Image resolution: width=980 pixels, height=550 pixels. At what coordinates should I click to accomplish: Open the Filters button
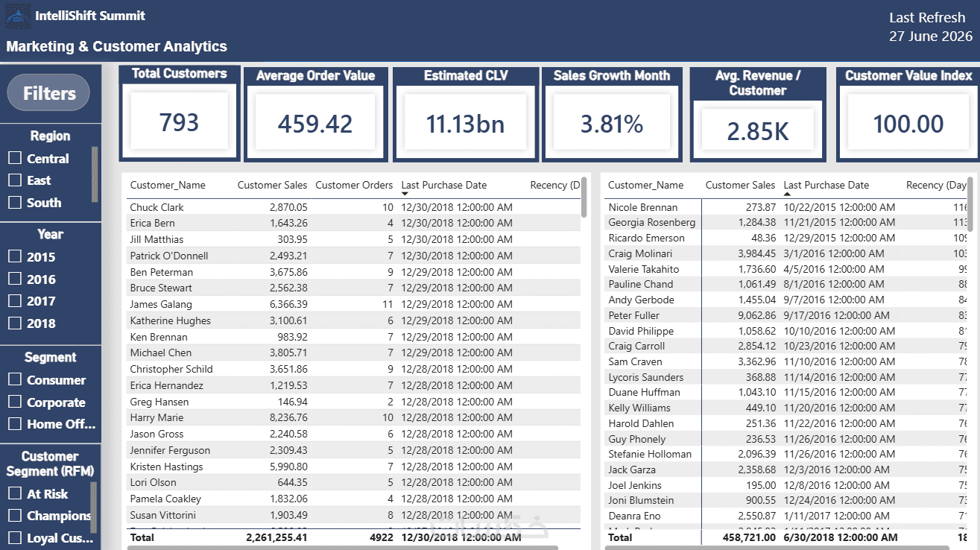pos(48,93)
